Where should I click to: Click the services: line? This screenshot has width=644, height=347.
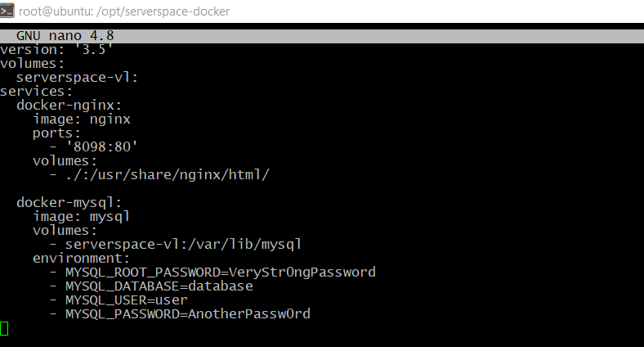click(x=36, y=92)
